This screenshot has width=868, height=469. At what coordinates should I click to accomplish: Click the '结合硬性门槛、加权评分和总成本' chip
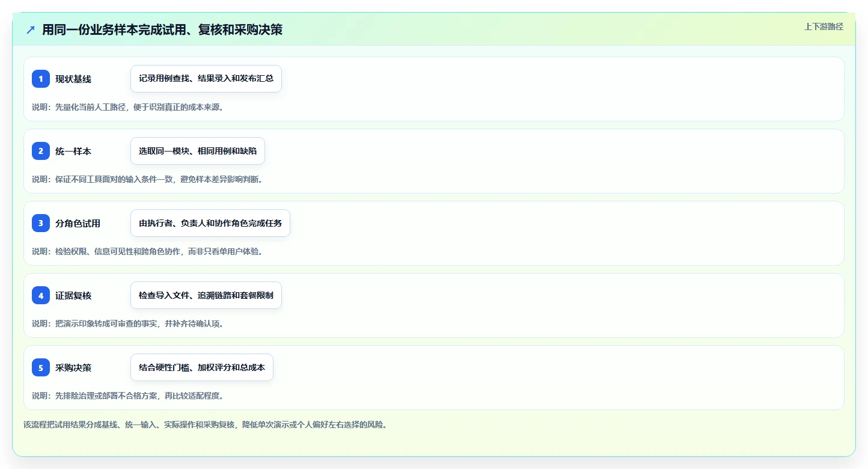pyautogui.click(x=202, y=367)
